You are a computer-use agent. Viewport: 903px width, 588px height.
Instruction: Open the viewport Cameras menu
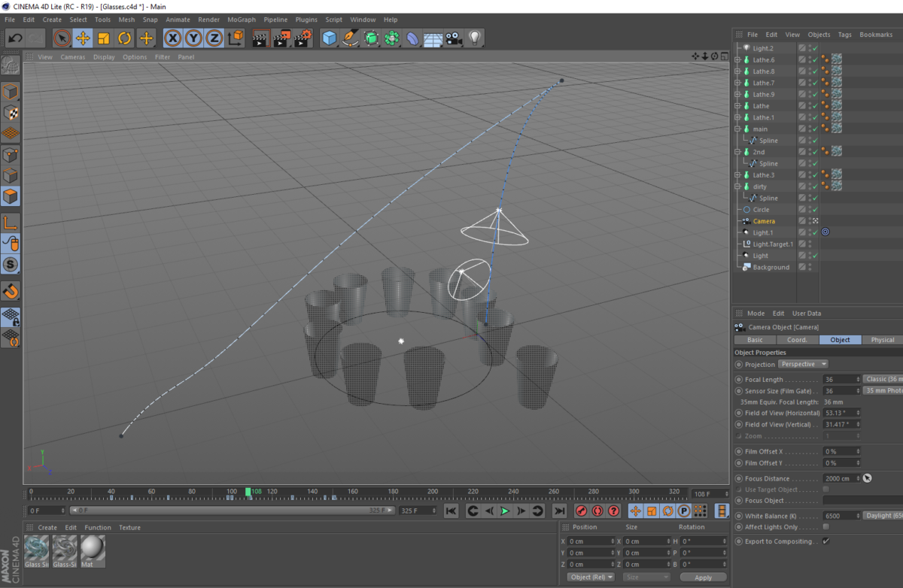[73, 57]
